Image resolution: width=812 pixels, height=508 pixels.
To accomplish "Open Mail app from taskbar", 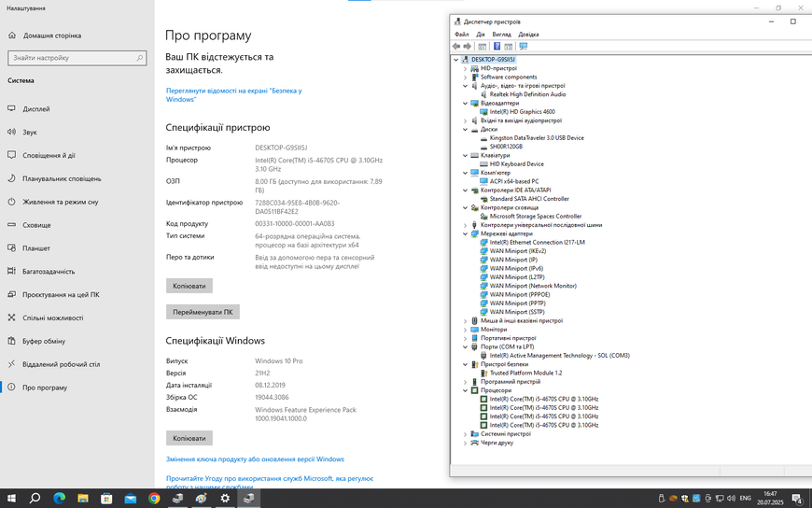I will click(x=131, y=498).
